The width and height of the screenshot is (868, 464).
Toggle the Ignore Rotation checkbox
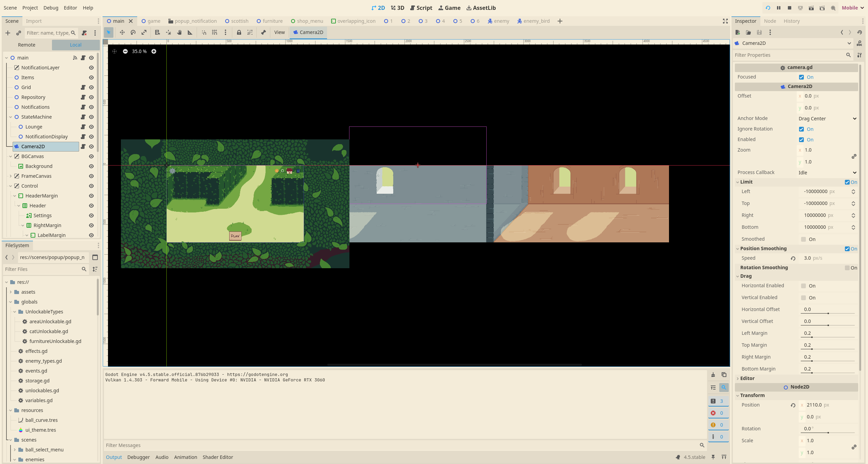801,129
